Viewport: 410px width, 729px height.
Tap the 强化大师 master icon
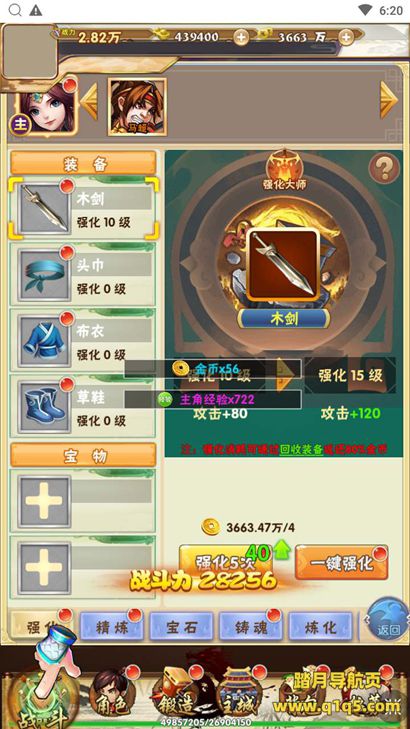(284, 170)
